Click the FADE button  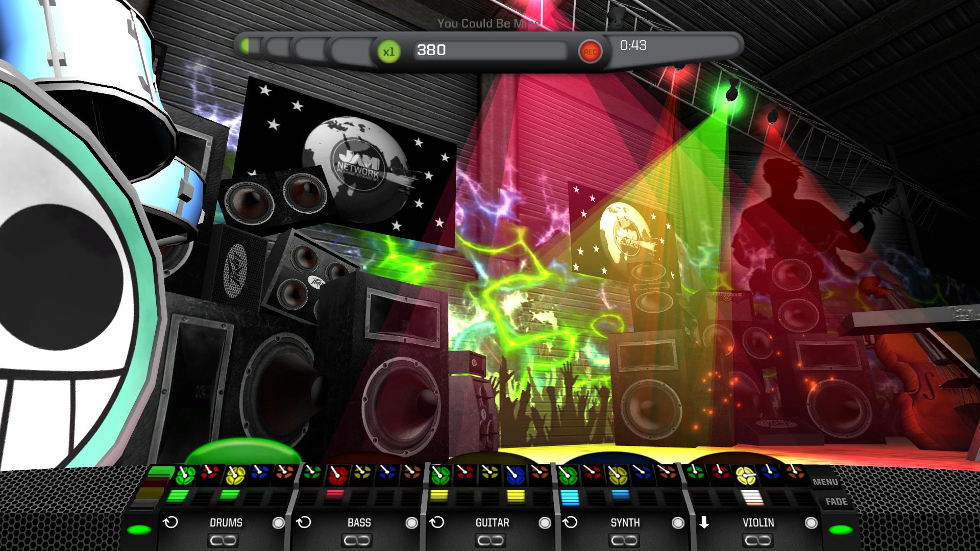pos(836,502)
